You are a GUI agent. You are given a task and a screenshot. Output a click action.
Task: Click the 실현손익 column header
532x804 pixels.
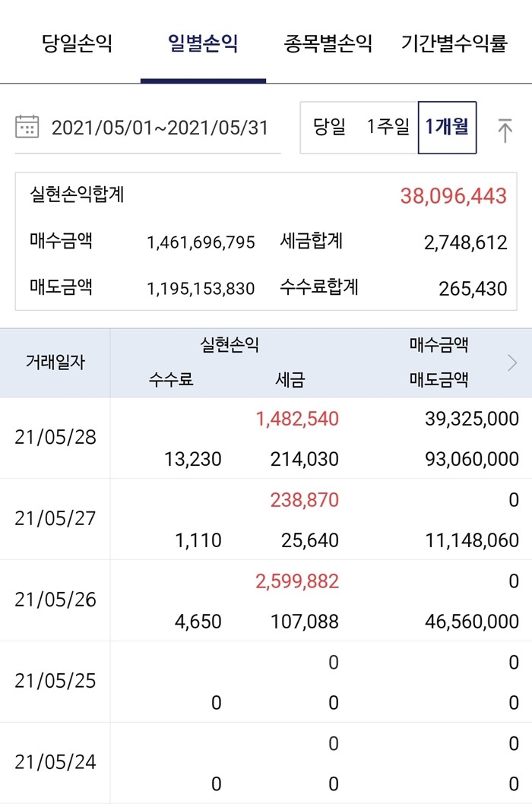point(230,344)
